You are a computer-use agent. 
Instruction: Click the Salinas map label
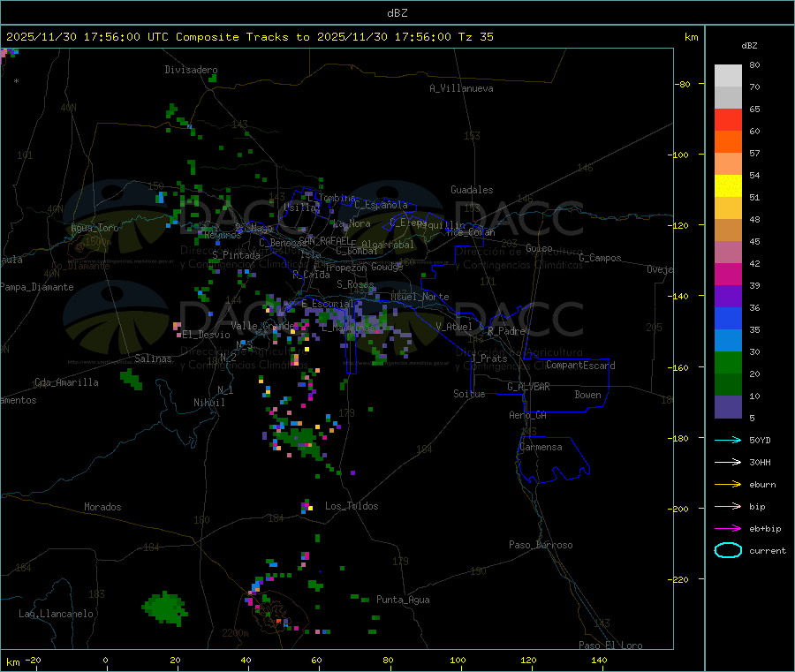[153, 359]
